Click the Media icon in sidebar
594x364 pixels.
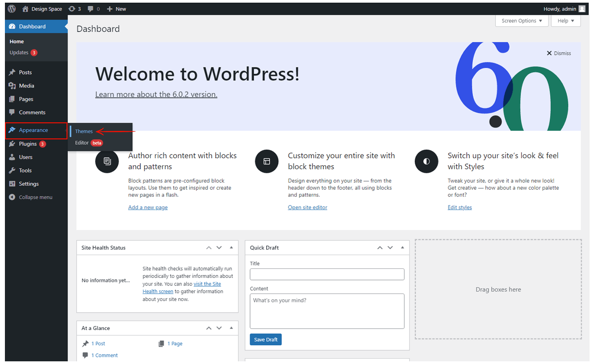[x=12, y=86]
